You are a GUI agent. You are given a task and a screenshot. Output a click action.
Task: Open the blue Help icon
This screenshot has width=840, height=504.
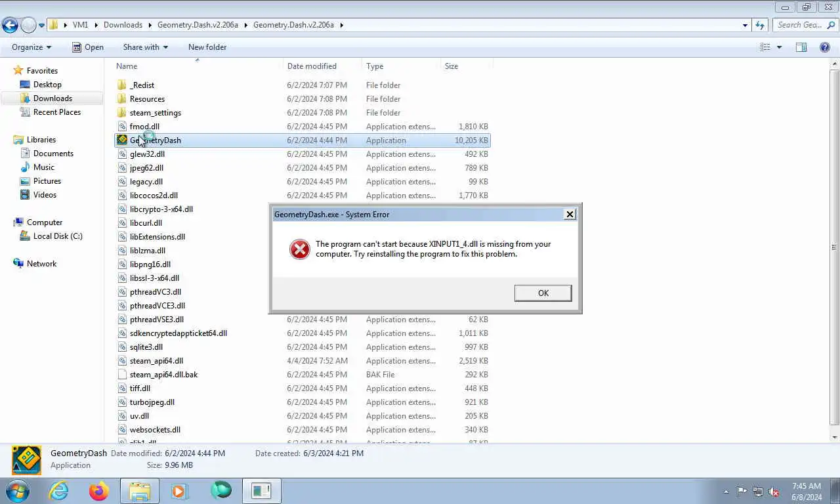[825, 47]
